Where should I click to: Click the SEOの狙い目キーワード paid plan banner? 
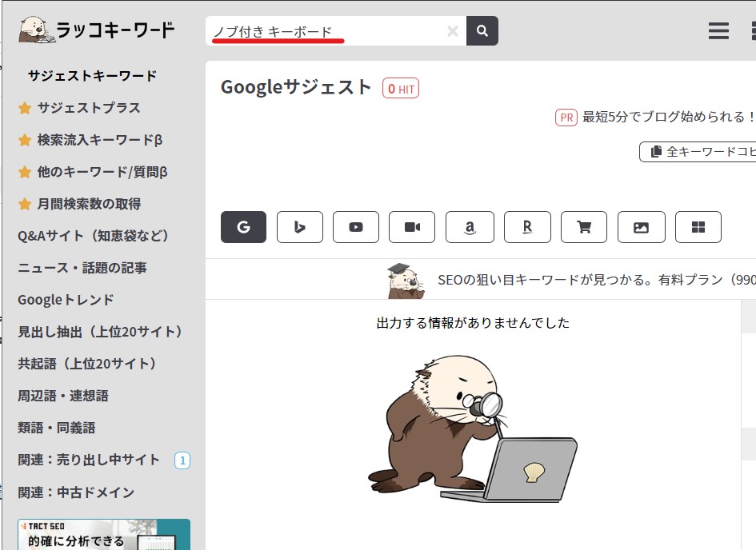click(x=597, y=280)
